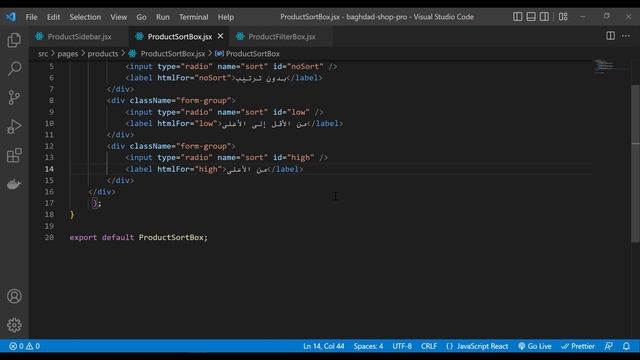
Task: Toggle bottom panel layout icon
Action: pyautogui.click(x=531, y=17)
